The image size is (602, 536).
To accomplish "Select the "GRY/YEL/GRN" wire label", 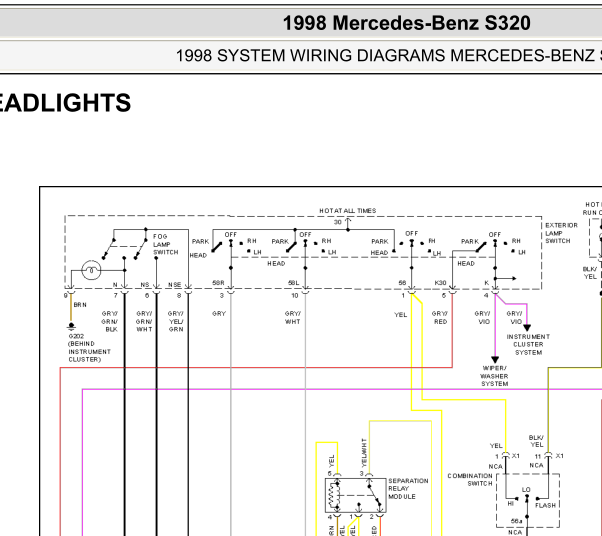I will [x=176, y=321].
